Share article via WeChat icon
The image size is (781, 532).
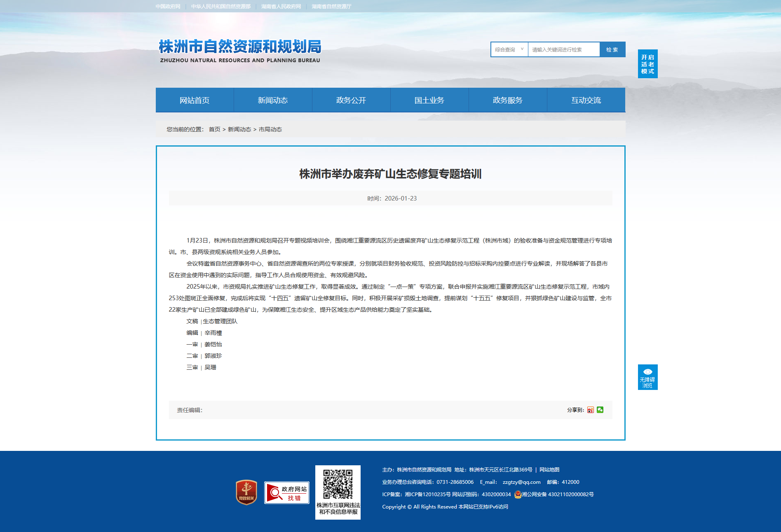(600, 410)
